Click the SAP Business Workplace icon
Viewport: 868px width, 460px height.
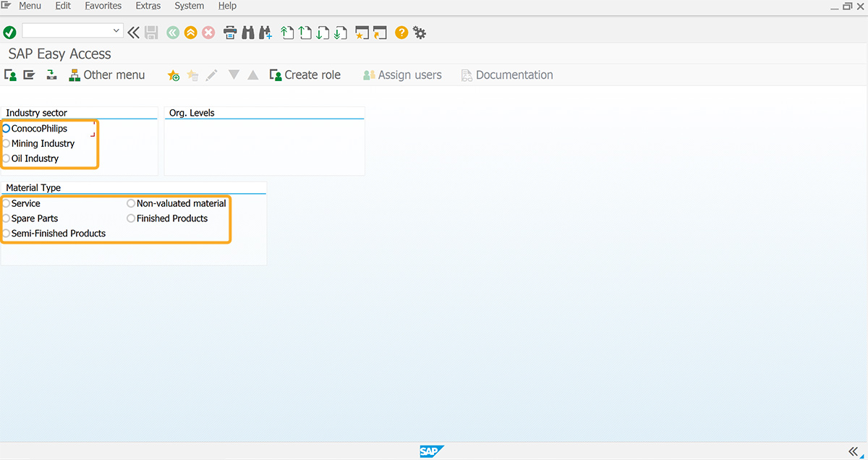click(x=51, y=74)
